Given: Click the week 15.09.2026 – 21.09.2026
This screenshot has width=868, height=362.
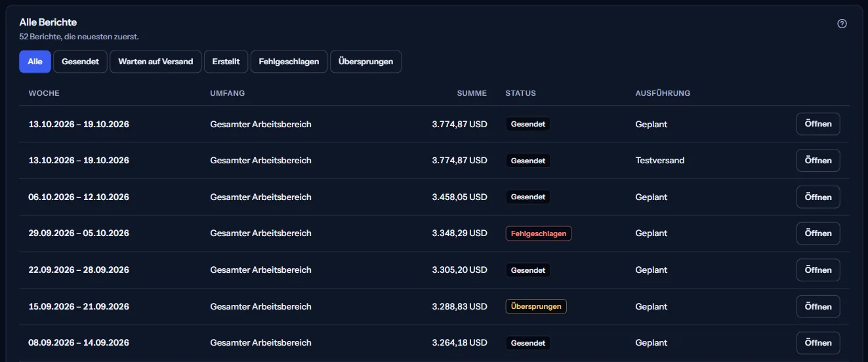Looking at the screenshot, I should pyautogui.click(x=79, y=306).
